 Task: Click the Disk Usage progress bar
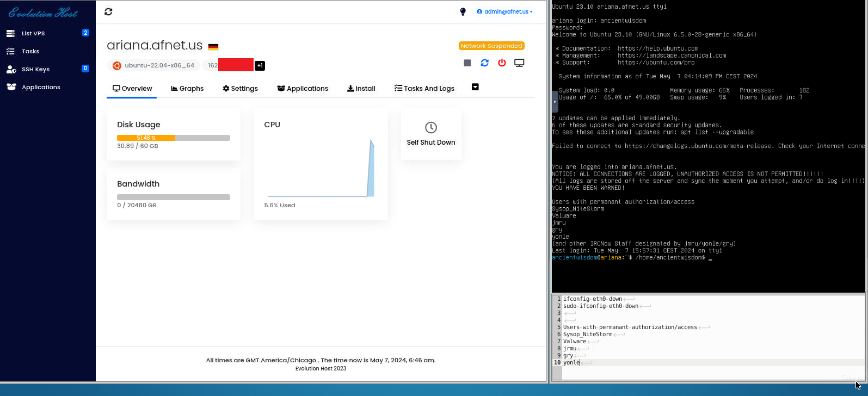[x=173, y=138]
